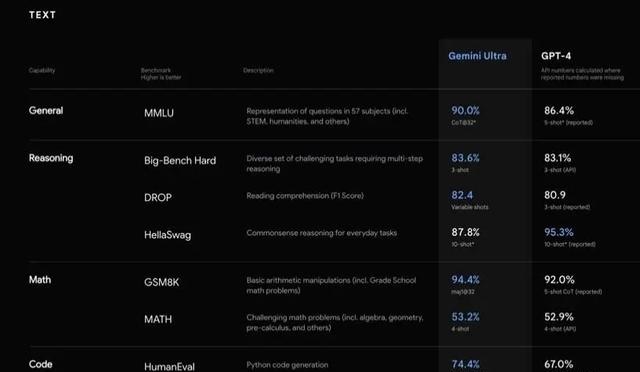Viewport: 640px width, 372px height.
Task: Click GPT-4's 95.3% HellaSwag score
Action: (x=559, y=232)
